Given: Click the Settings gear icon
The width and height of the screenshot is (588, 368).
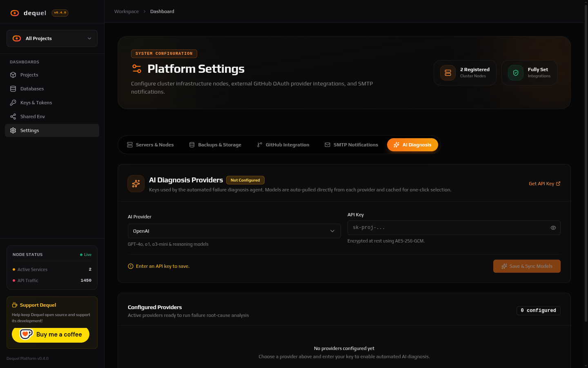Looking at the screenshot, I should [x=13, y=130].
